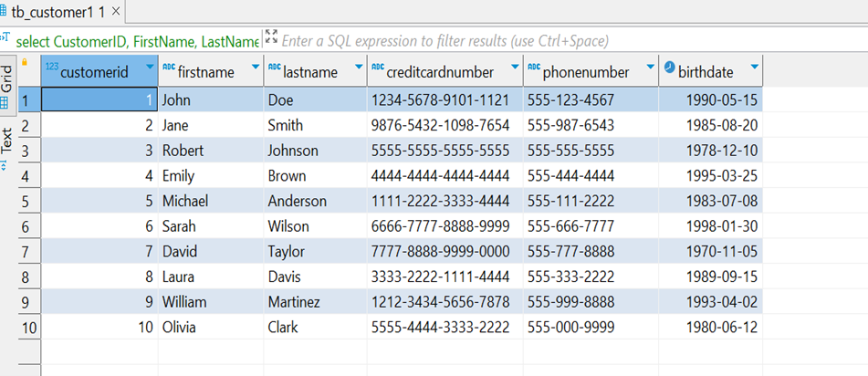Click the read-only lock icon in grid corner
868x376 pixels.
tap(25, 63)
